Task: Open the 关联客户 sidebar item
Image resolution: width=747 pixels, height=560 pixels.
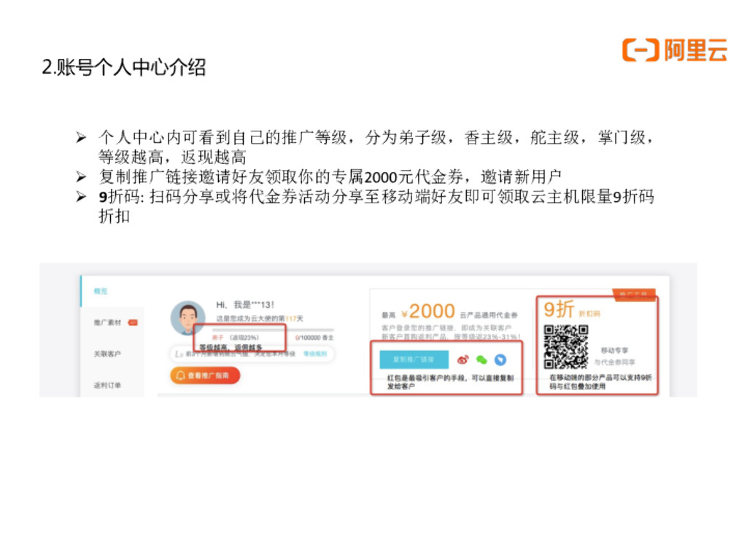Action: tap(107, 354)
